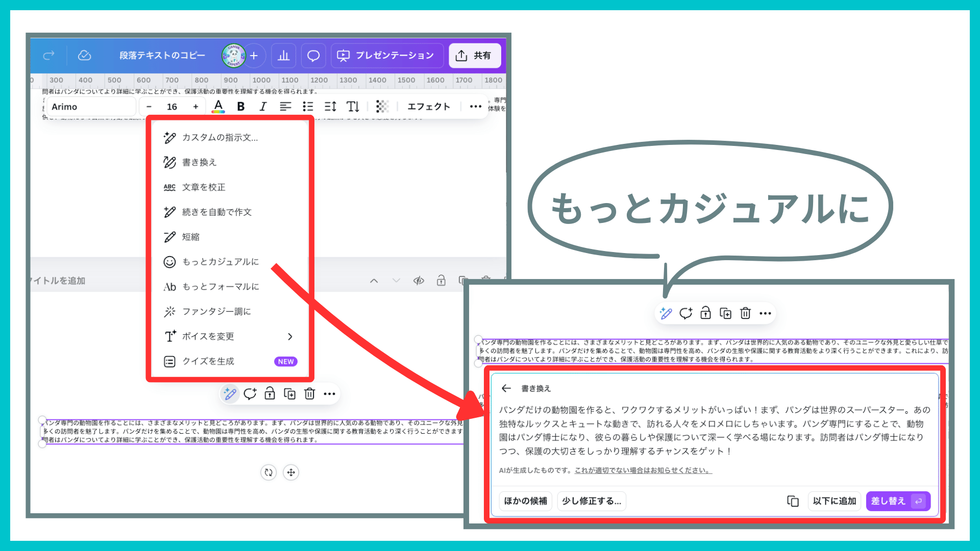This screenshot has width=980, height=551.
Task: Open the panda profile avatar
Action: pyautogui.click(x=233, y=56)
